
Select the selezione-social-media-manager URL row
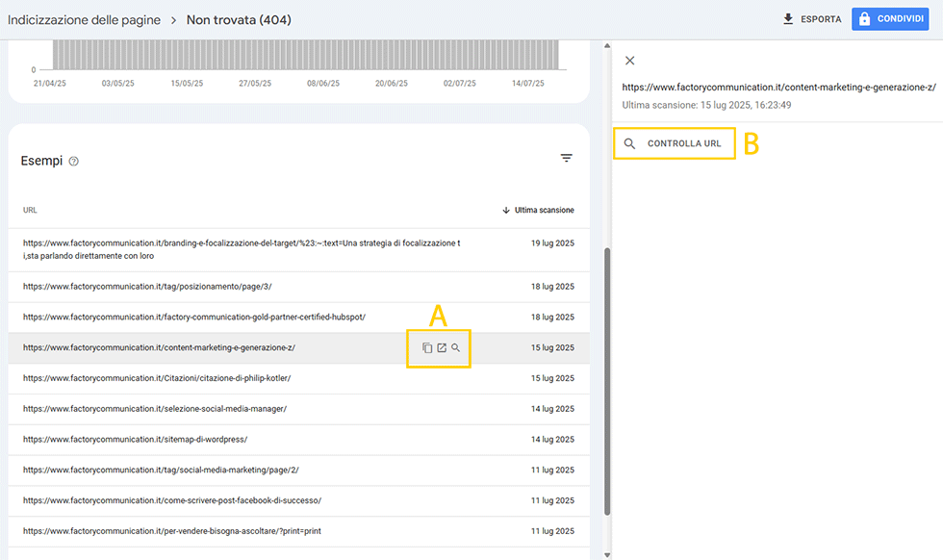click(x=299, y=409)
